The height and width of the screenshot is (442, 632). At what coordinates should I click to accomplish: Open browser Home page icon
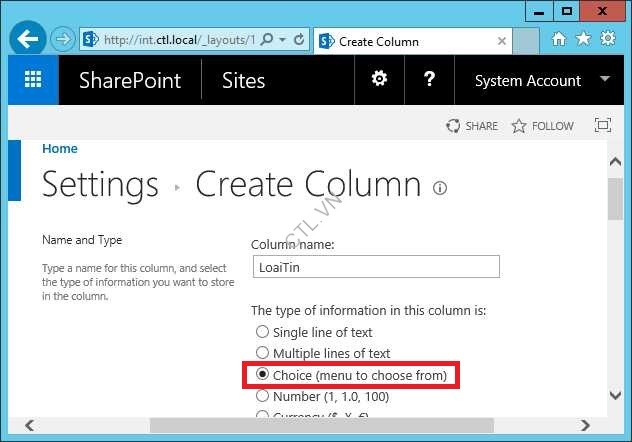click(559, 39)
